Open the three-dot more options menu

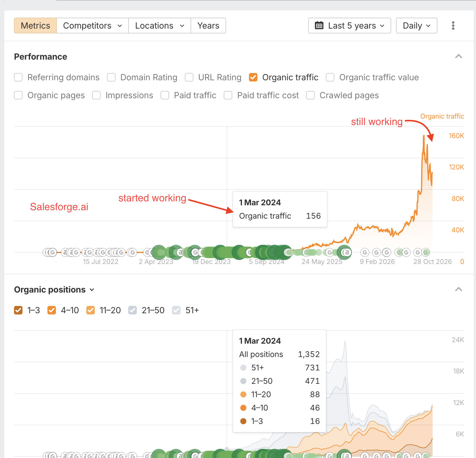[453, 26]
